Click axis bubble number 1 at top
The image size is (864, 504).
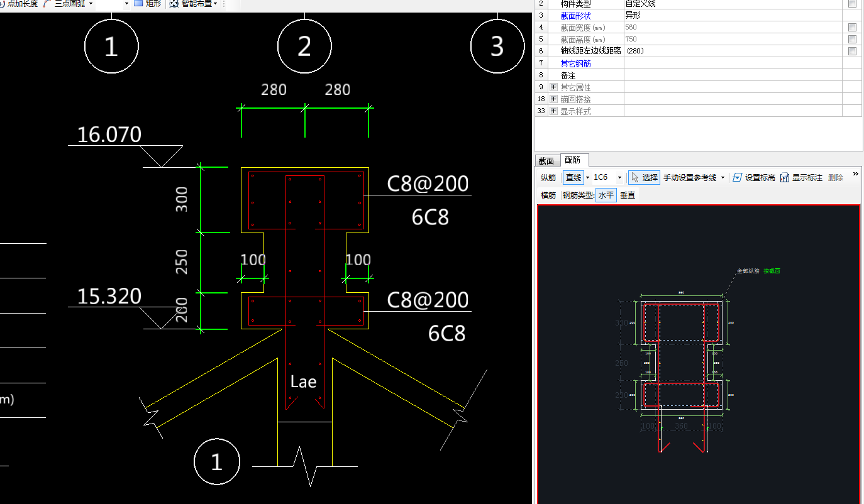click(x=111, y=46)
